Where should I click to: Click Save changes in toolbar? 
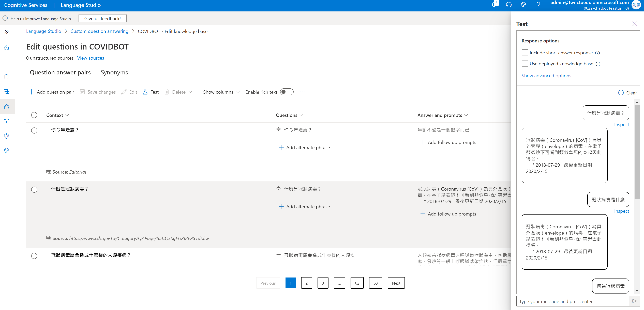coord(98,92)
